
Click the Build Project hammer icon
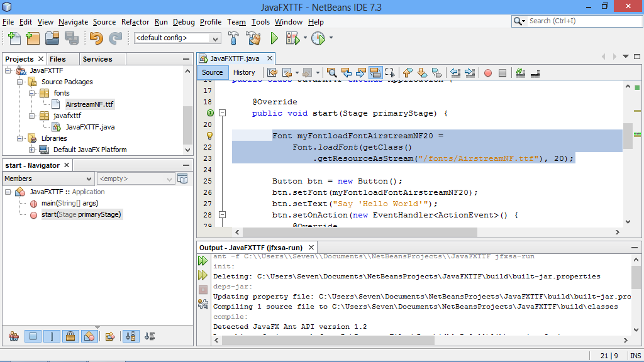234,38
